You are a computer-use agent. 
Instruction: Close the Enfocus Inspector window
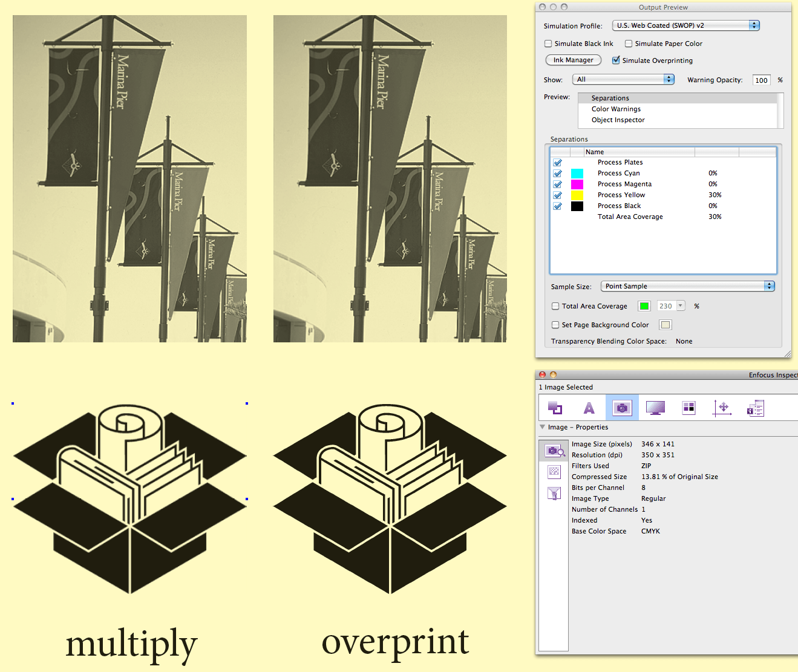point(543,375)
